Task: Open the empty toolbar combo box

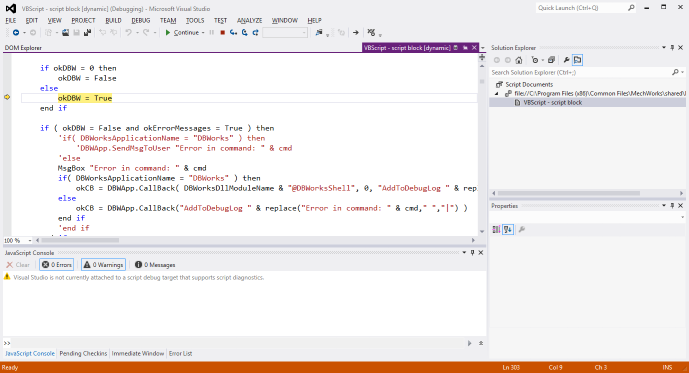Action: pyautogui.click(x=285, y=33)
